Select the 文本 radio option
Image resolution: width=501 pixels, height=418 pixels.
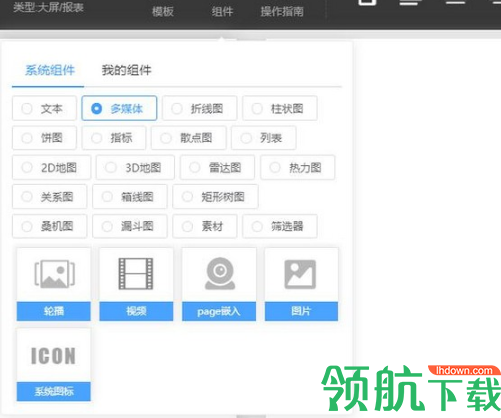44,108
